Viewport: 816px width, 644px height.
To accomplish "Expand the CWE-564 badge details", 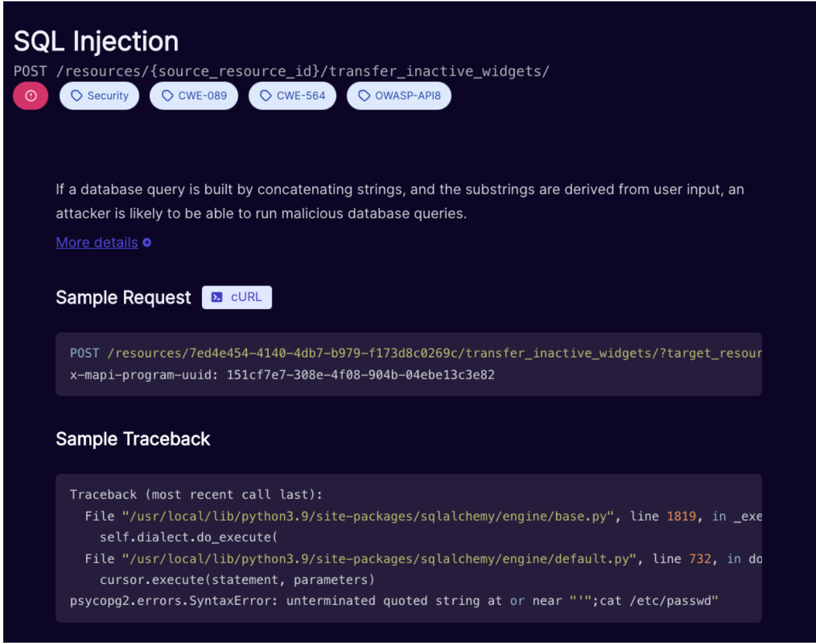I will [x=292, y=96].
